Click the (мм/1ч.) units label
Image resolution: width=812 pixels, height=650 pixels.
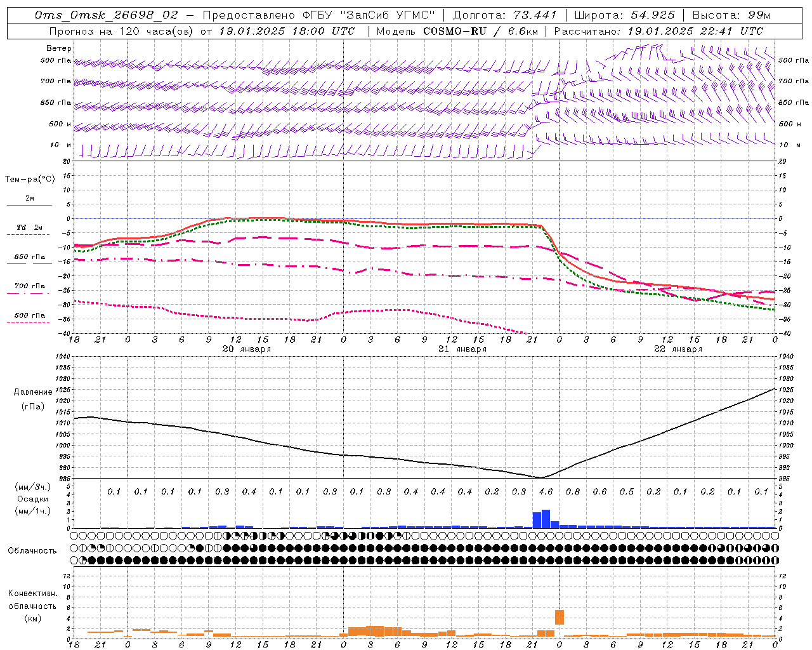pos(33,511)
